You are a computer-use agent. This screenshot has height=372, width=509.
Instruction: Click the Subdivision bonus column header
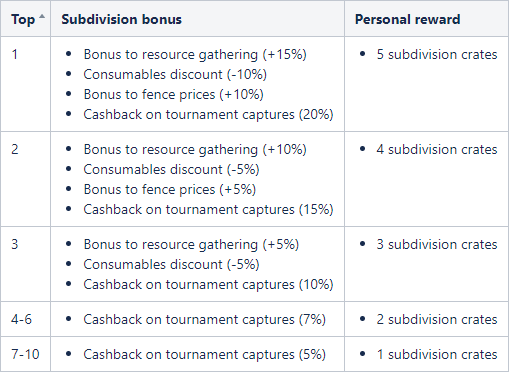[197, 19]
